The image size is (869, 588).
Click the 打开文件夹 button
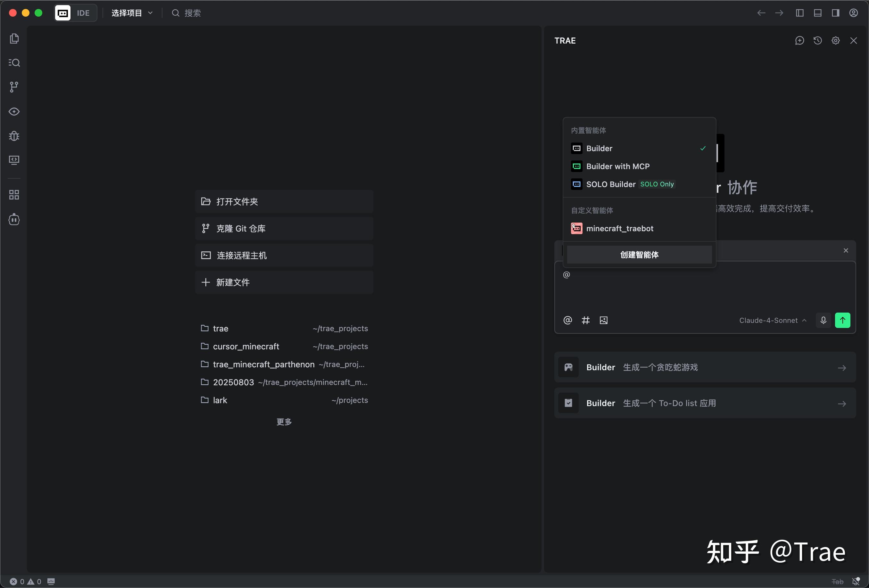click(284, 201)
